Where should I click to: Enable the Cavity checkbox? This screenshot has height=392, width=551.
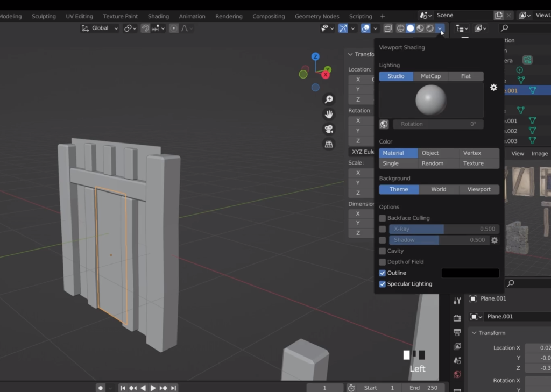383,251
